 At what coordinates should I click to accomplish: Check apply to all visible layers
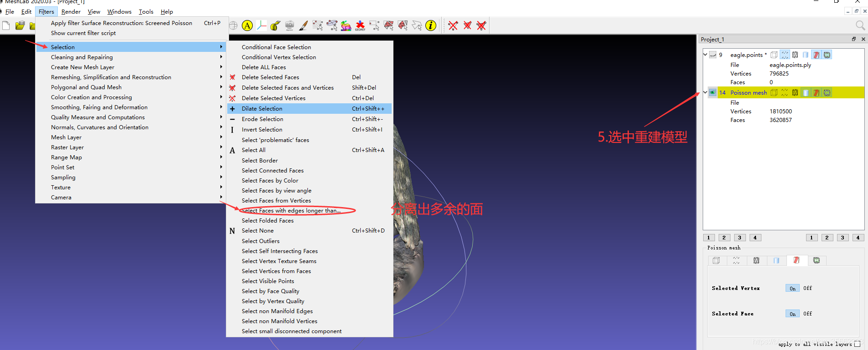pos(858,344)
